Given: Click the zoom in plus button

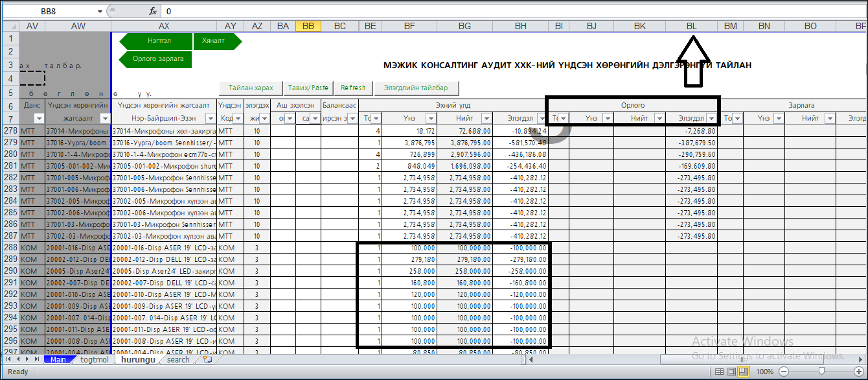Looking at the screenshot, I should pos(859,372).
